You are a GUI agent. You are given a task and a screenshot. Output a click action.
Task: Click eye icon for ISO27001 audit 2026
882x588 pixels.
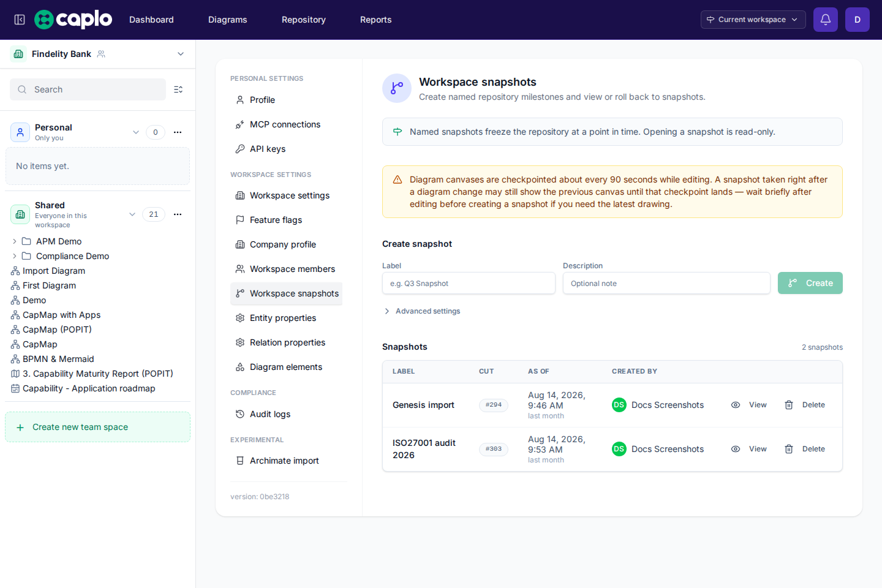click(736, 449)
